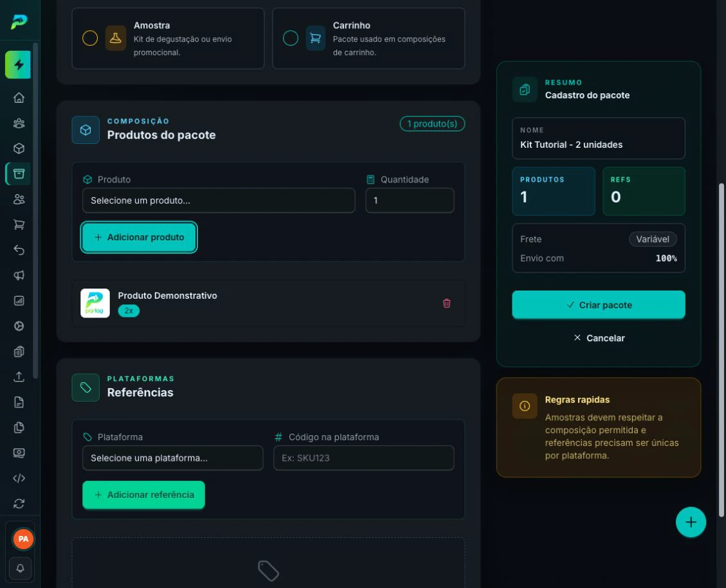The image size is (726, 588).
Task: Open the lightning bolt quick actions icon
Action: pos(18,65)
